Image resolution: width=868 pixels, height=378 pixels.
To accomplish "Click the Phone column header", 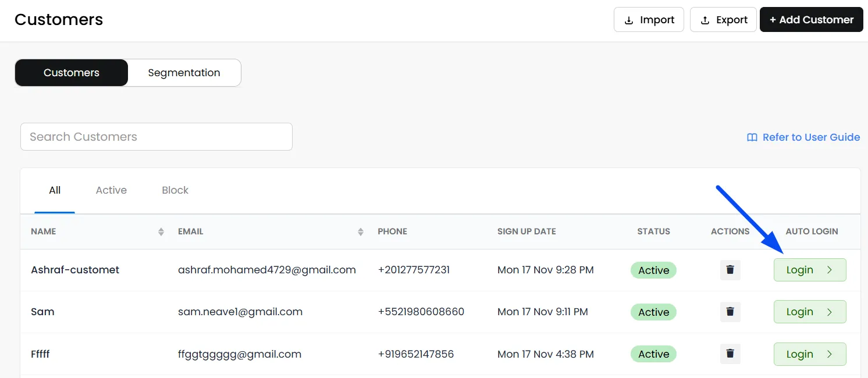I will click(393, 231).
